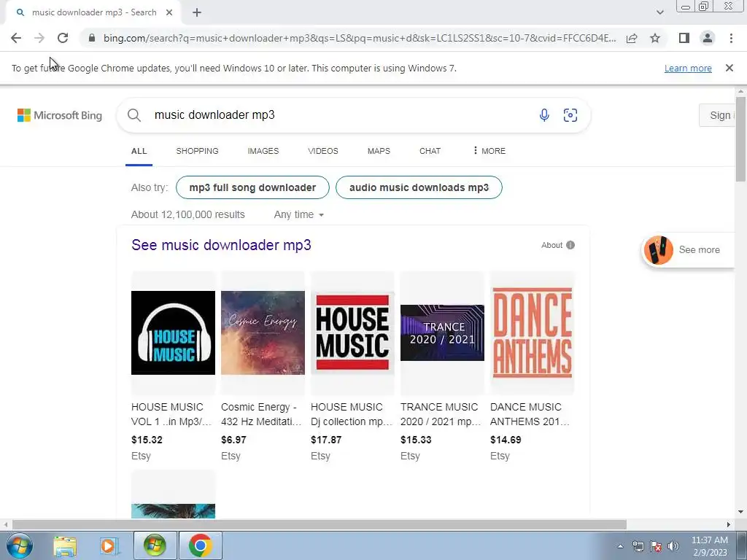Switch to the VIDEOS tab

click(323, 151)
